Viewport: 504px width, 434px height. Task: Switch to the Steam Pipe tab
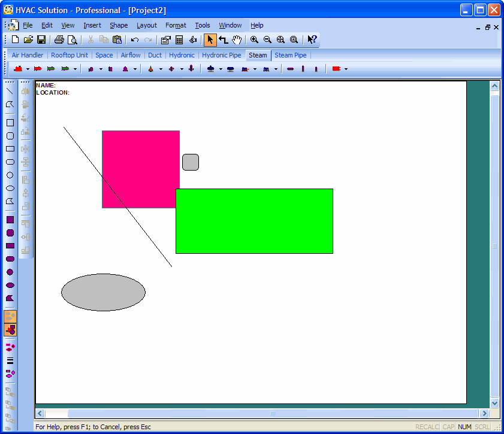coord(290,55)
